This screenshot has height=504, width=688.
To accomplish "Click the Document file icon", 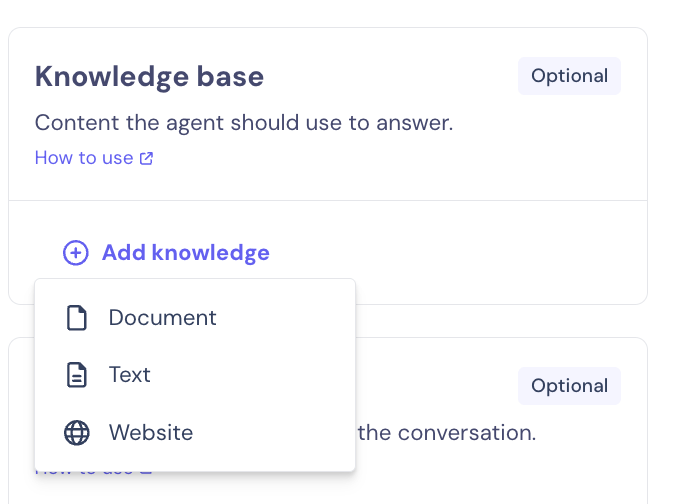I will coord(76,318).
